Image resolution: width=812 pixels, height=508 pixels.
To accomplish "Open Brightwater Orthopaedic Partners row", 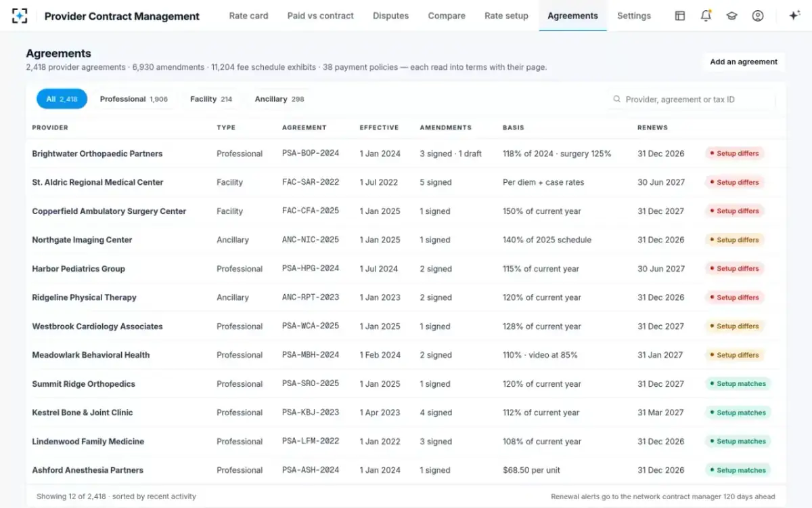I will 406,154.
